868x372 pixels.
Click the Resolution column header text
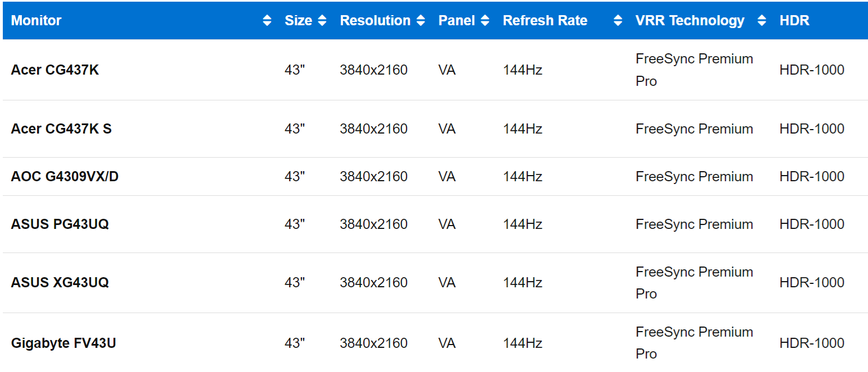point(375,21)
